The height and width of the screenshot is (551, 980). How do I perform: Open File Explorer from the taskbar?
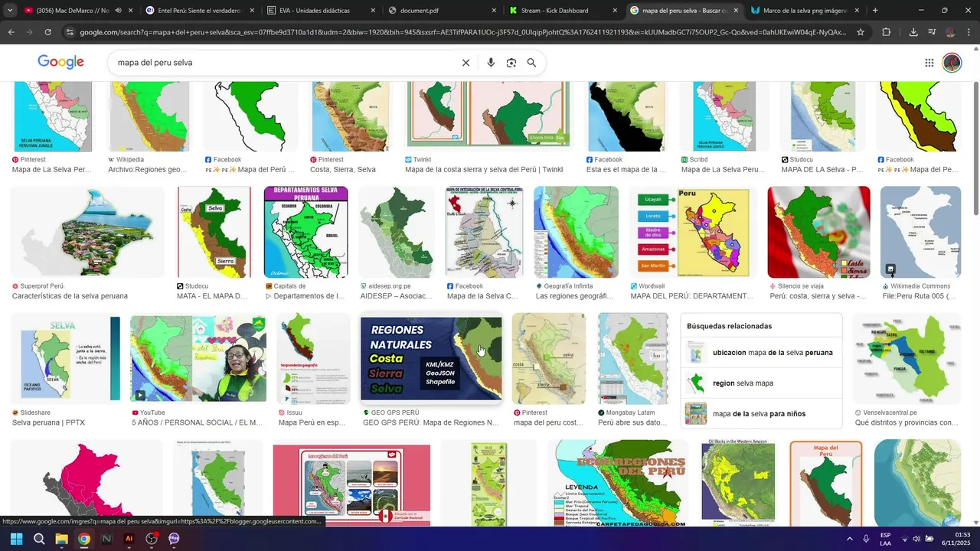61,539
